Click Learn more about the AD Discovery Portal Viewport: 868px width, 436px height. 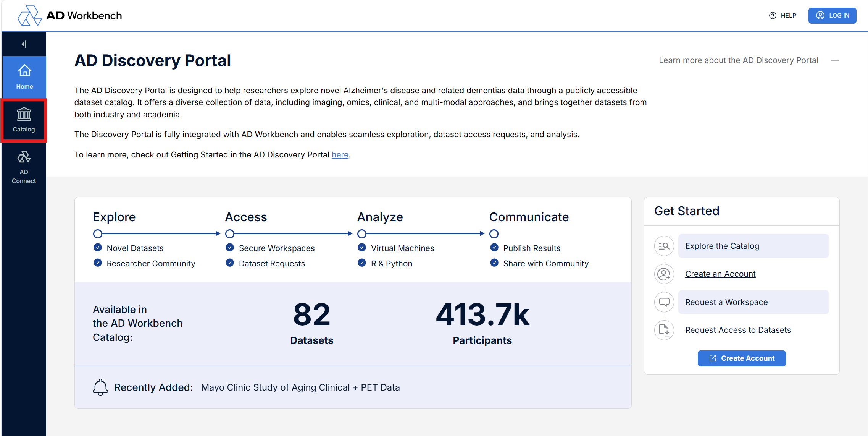point(738,60)
